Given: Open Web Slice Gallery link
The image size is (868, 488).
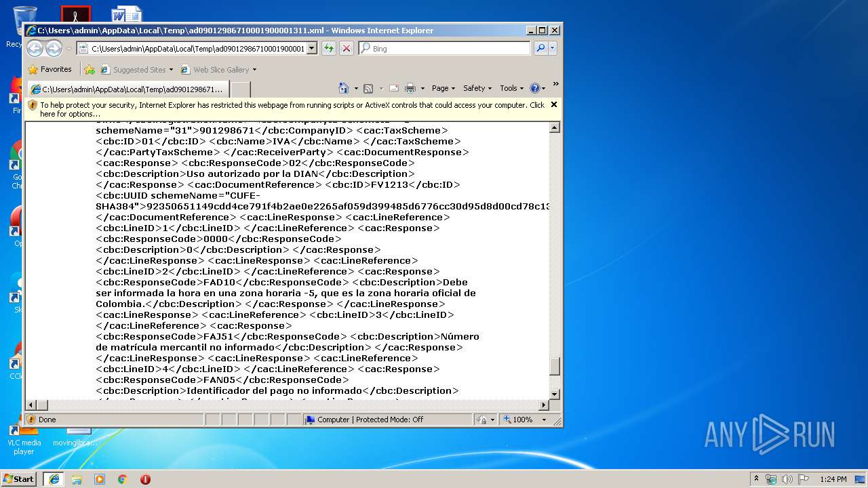Looking at the screenshot, I should coord(218,69).
